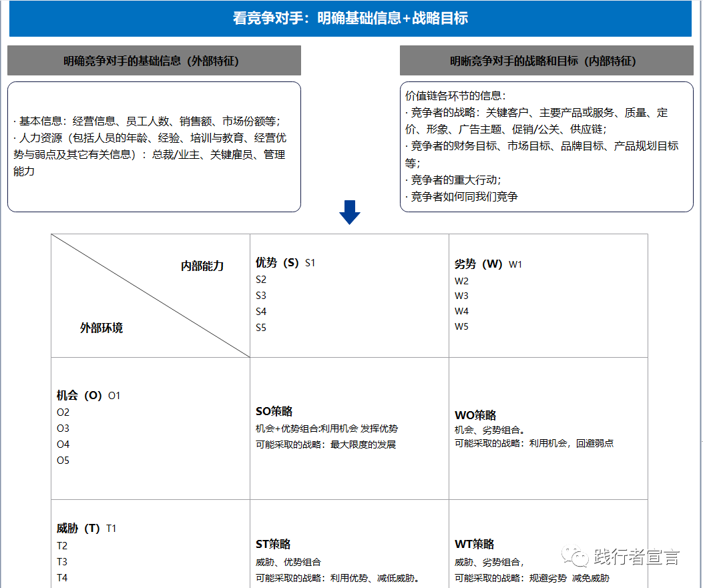Select item S3 in the strengths list
Screen dimensions: 703x588
(259, 294)
